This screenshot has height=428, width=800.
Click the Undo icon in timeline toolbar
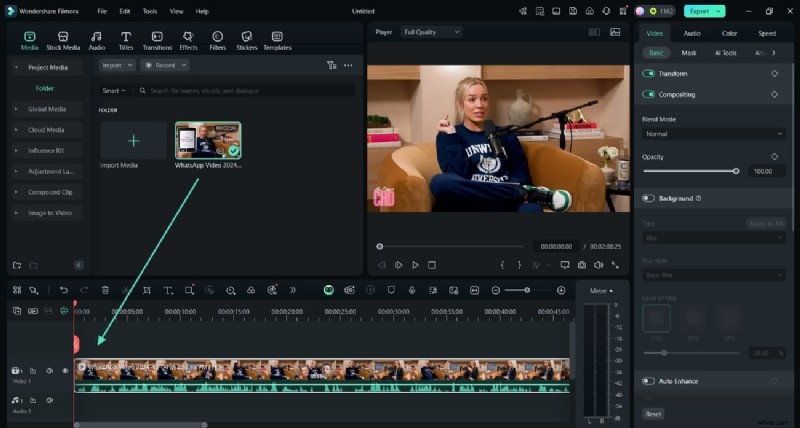click(x=63, y=290)
